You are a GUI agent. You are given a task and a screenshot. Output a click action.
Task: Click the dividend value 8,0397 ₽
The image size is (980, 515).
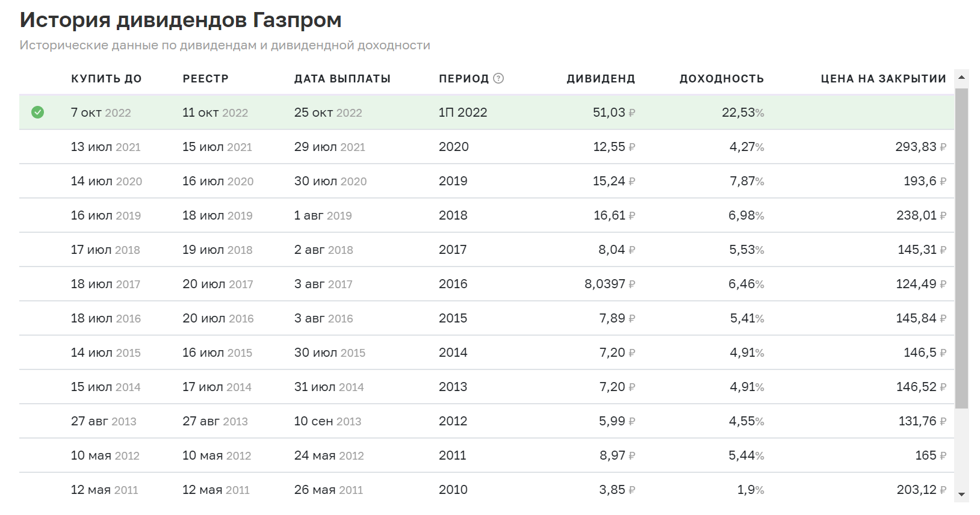click(x=610, y=284)
